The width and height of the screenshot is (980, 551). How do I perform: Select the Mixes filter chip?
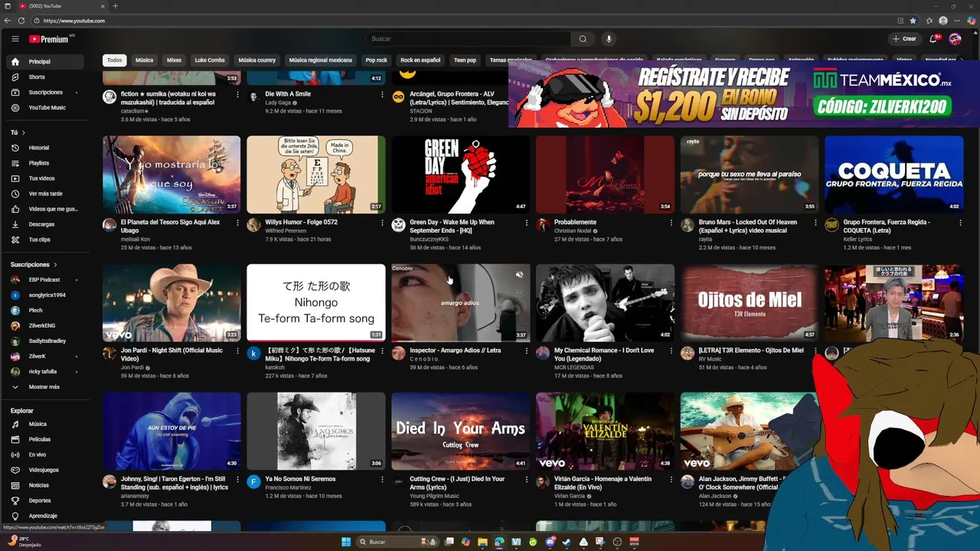[x=174, y=60]
